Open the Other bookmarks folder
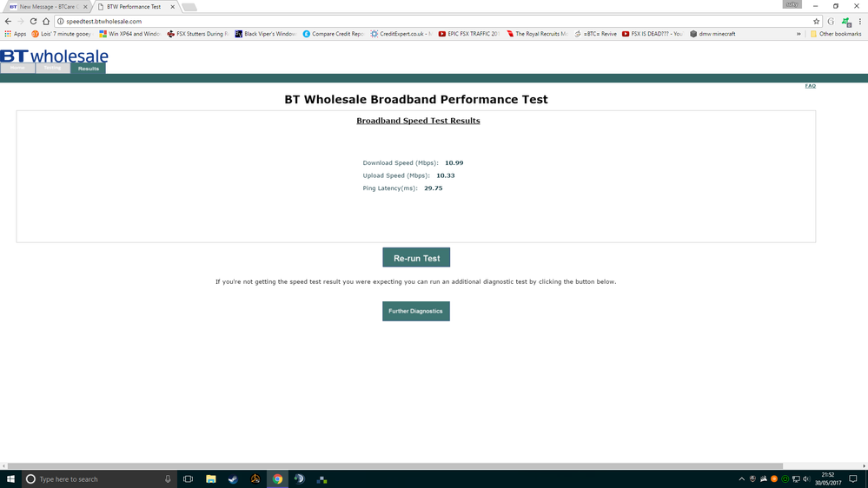 point(836,34)
